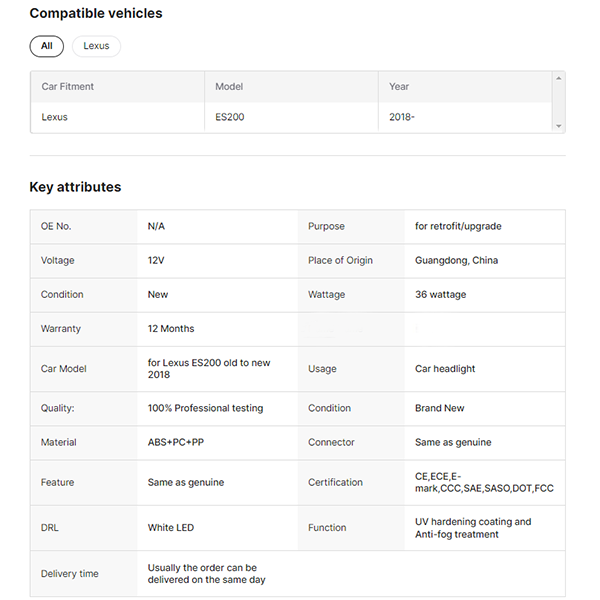Click the ES200 model cell

[229, 117]
